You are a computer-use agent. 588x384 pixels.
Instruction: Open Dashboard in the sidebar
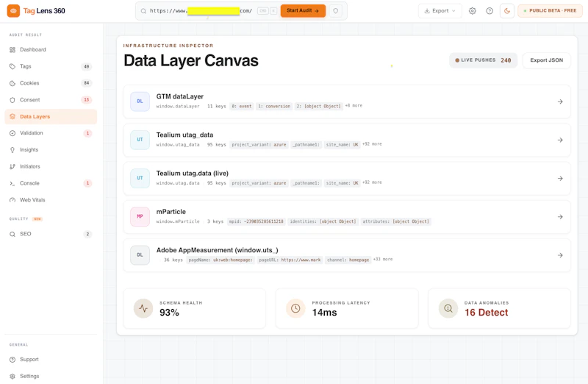coord(51,49)
